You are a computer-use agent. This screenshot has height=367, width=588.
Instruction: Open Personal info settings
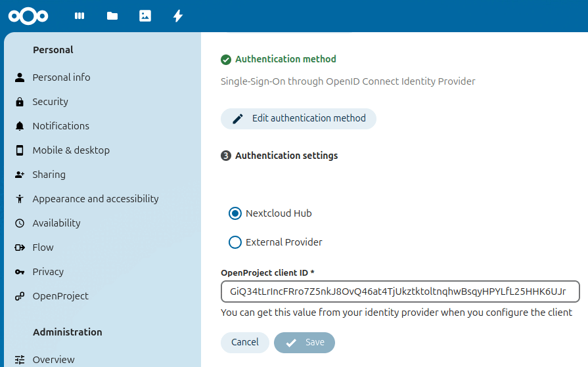61,77
